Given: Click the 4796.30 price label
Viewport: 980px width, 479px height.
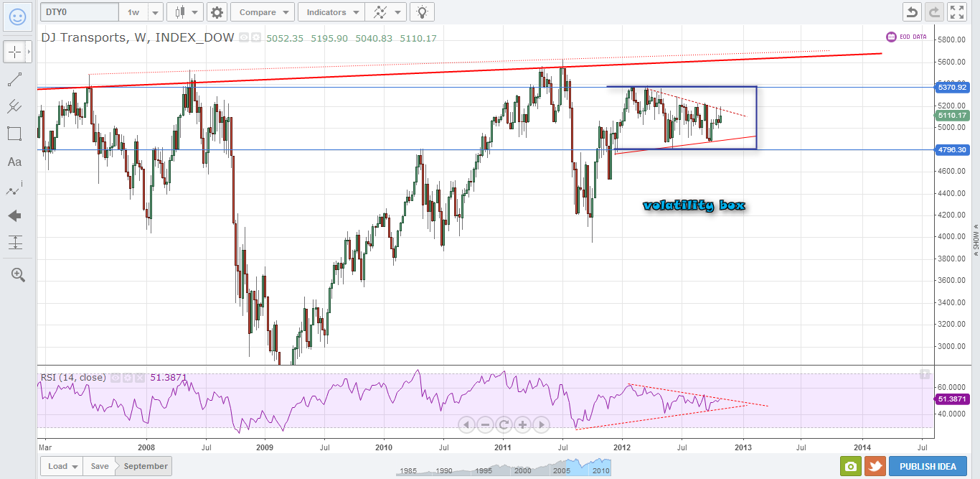Looking at the screenshot, I should click(x=952, y=150).
